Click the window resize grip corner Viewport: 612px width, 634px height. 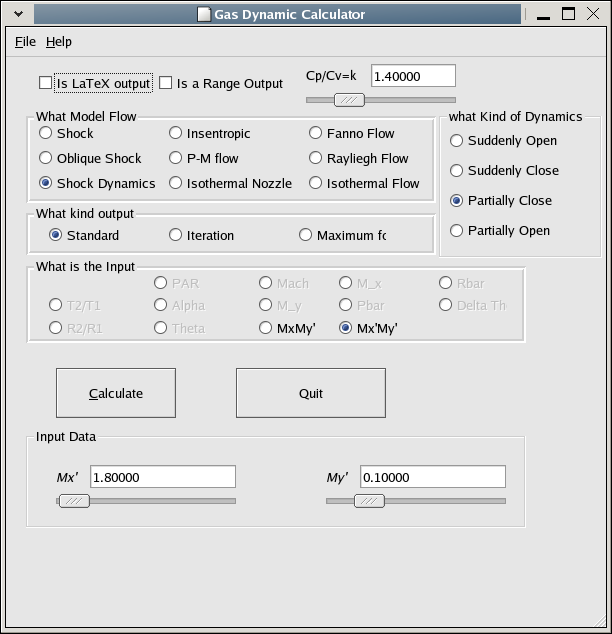point(600,621)
